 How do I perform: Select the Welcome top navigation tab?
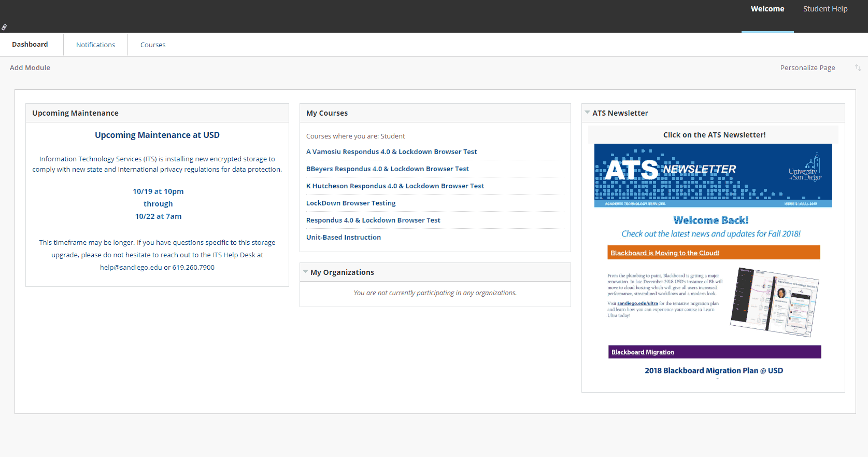pos(767,9)
